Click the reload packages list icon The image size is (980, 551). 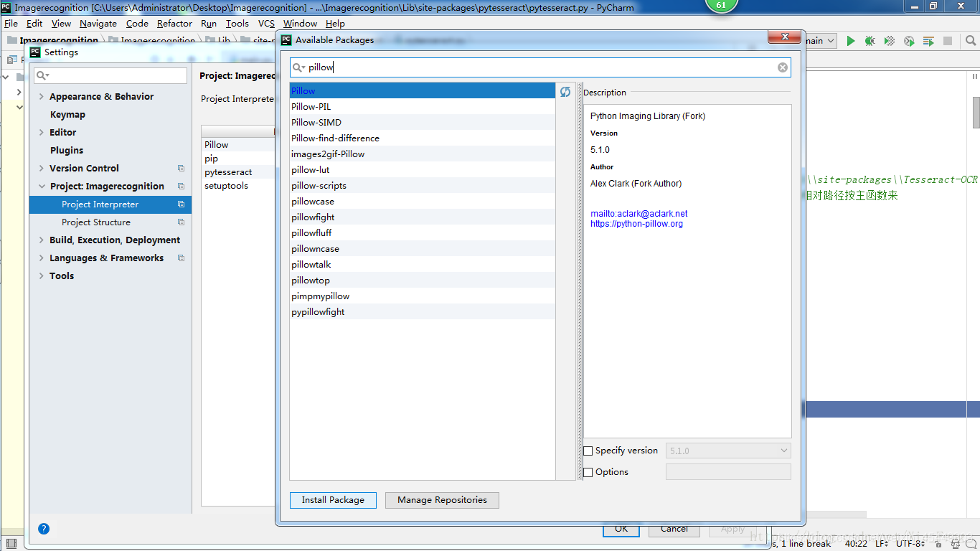click(565, 91)
